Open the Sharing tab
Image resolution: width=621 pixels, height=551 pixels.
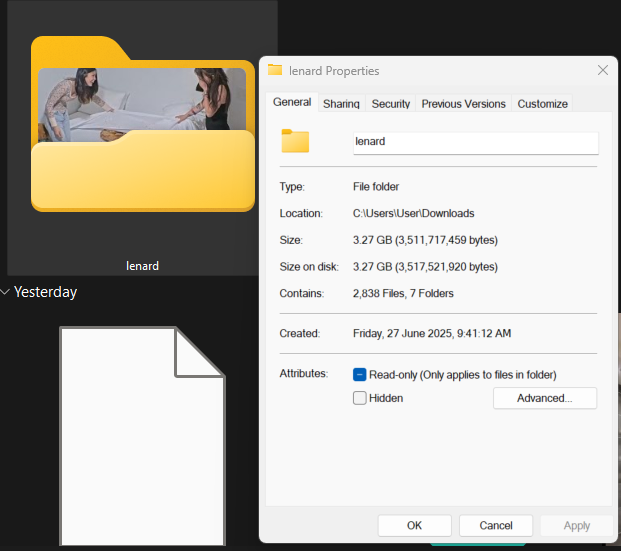[x=341, y=104]
